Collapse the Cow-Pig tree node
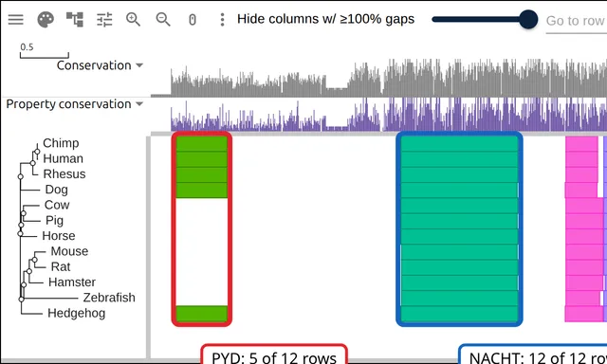 point(24,213)
